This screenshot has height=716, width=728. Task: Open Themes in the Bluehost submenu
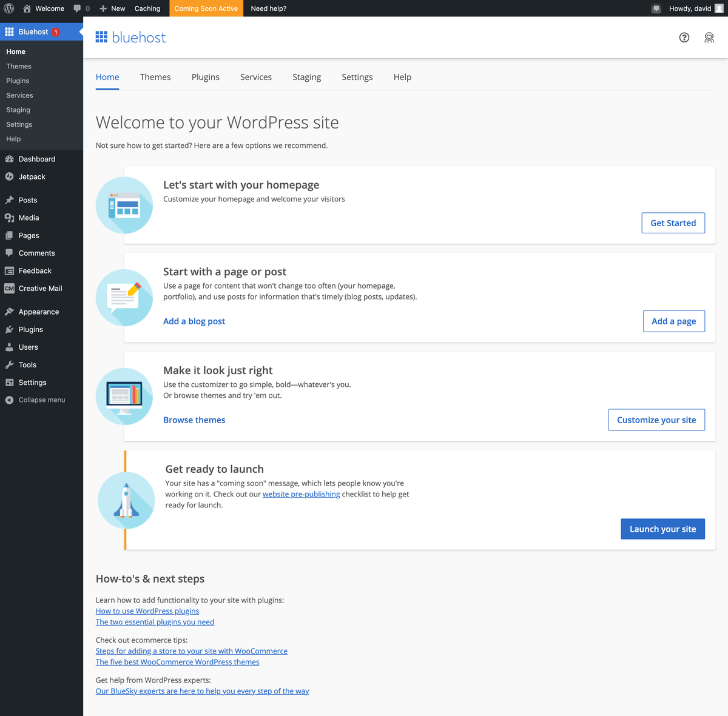pyautogui.click(x=19, y=66)
